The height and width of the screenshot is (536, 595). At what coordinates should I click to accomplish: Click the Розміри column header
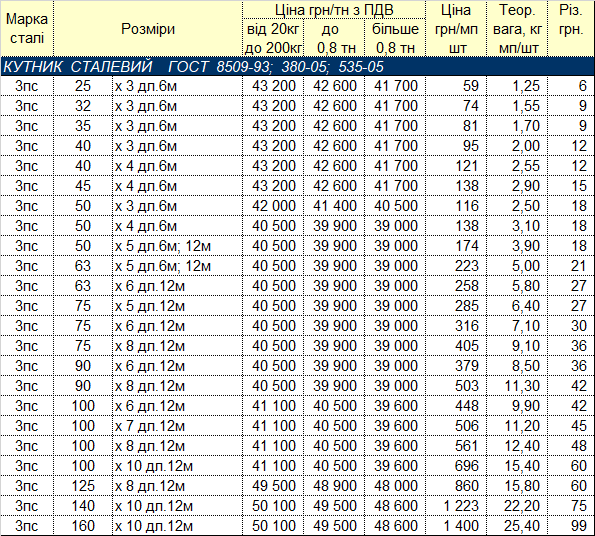pyautogui.click(x=148, y=29)
